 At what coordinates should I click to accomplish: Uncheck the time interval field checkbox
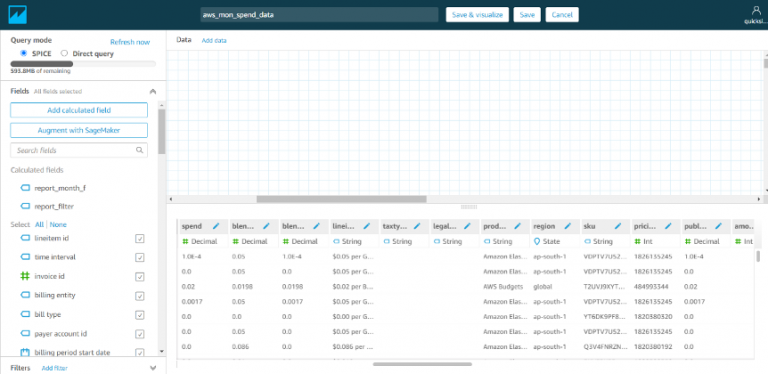140,257
